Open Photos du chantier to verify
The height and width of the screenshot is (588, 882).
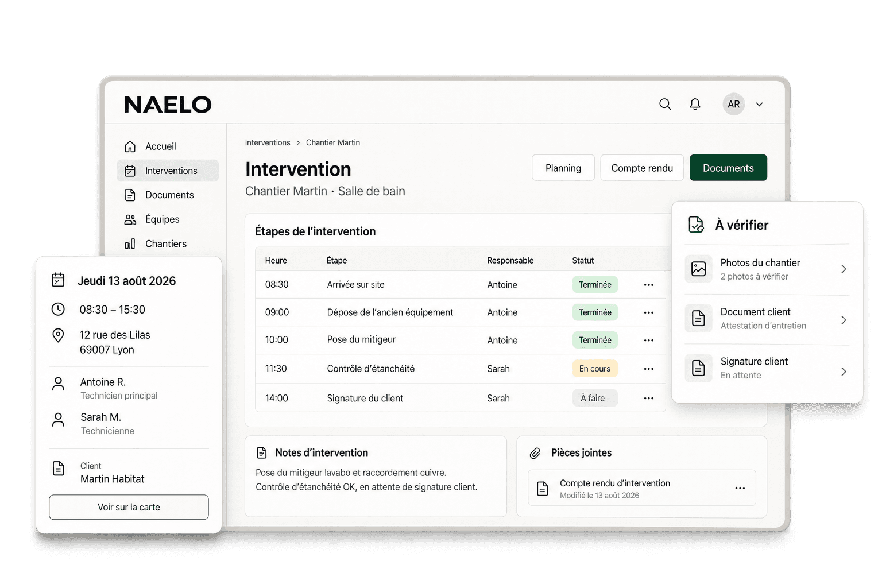coord(767,269)
